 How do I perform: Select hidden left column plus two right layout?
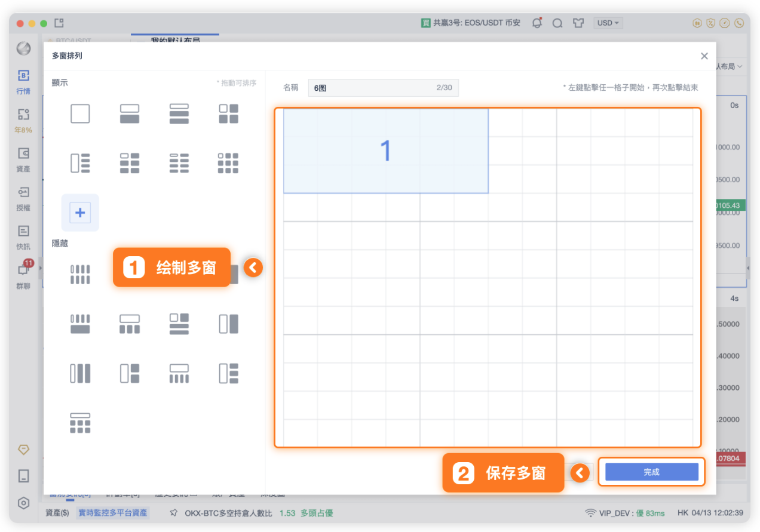point(130,373)
